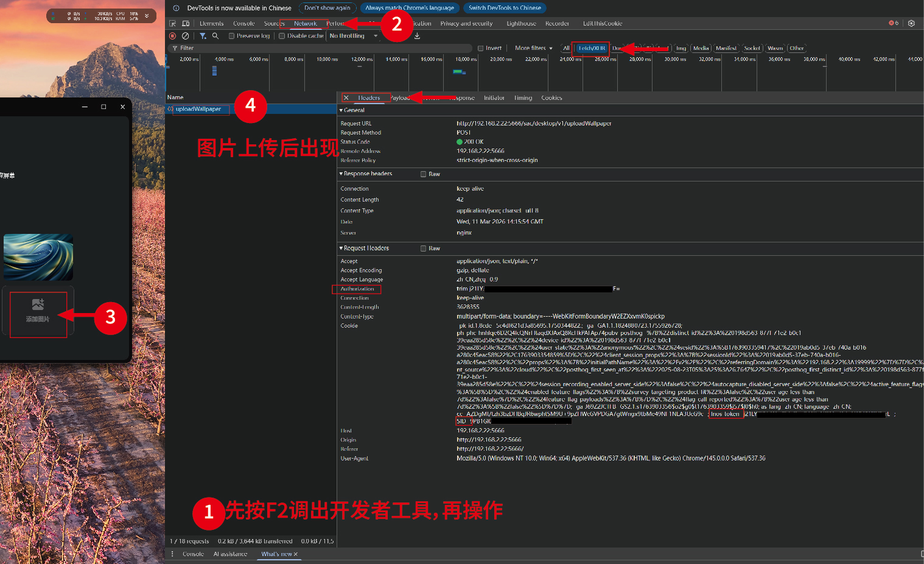
Task: Activate the inspect element cursor tool
Action: (x=172, y=23)
